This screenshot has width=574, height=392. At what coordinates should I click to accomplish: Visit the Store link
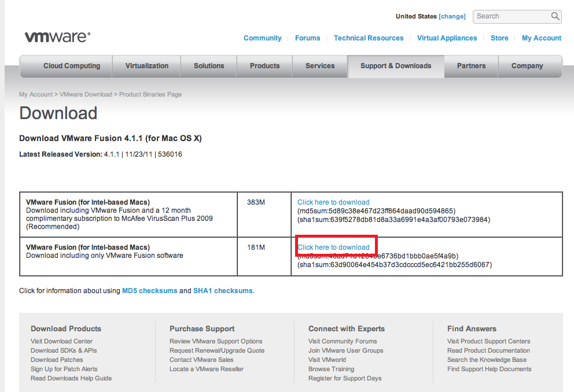[x=499, y=38]
